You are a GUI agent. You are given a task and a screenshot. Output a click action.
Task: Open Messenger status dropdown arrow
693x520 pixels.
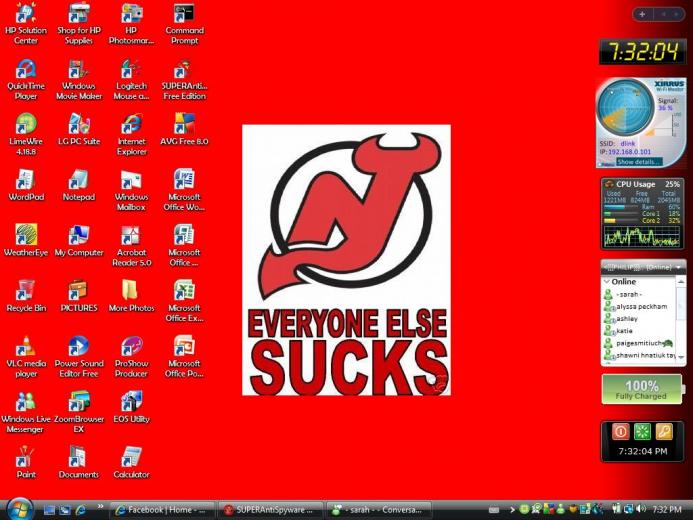pyautogui.click(x=678, y=267)
